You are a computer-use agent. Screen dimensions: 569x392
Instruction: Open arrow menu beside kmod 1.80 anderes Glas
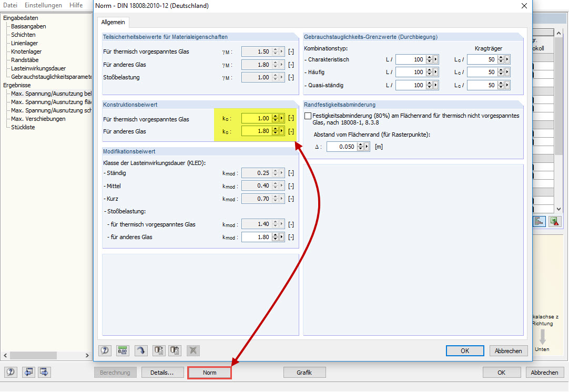[281, 237]
